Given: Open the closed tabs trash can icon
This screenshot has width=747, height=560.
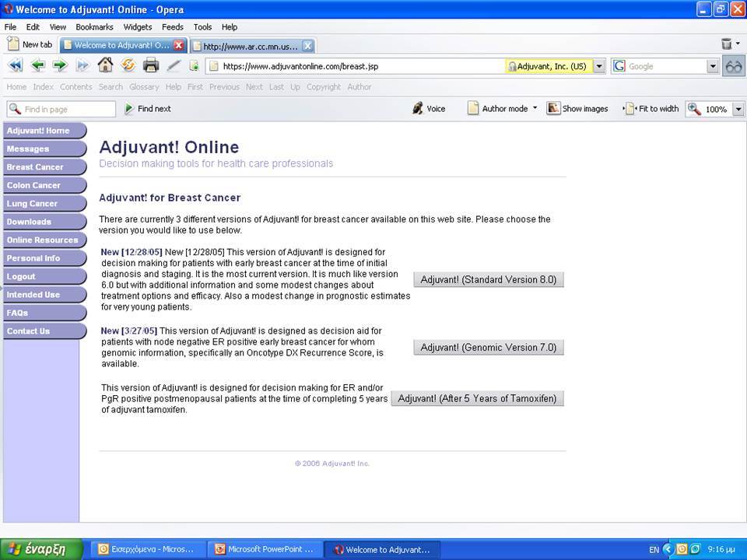Looking at the screenshot, I should pyautogui.click(x=727, y=44).
